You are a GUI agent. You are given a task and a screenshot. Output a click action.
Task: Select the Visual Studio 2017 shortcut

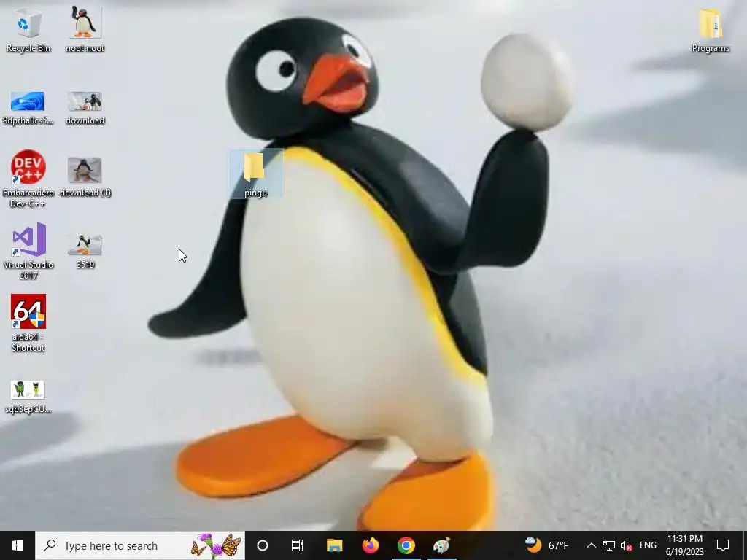(28, 251)
